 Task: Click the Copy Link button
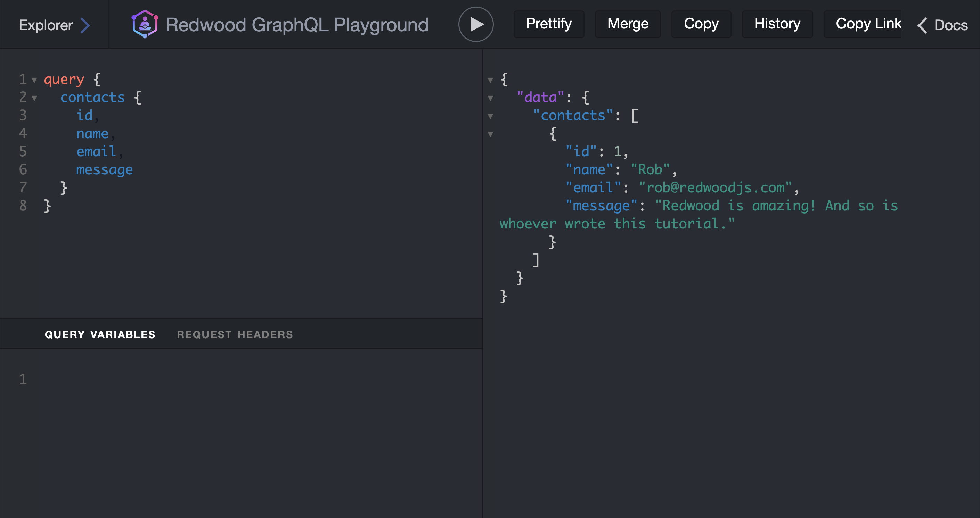click(863, 24)
